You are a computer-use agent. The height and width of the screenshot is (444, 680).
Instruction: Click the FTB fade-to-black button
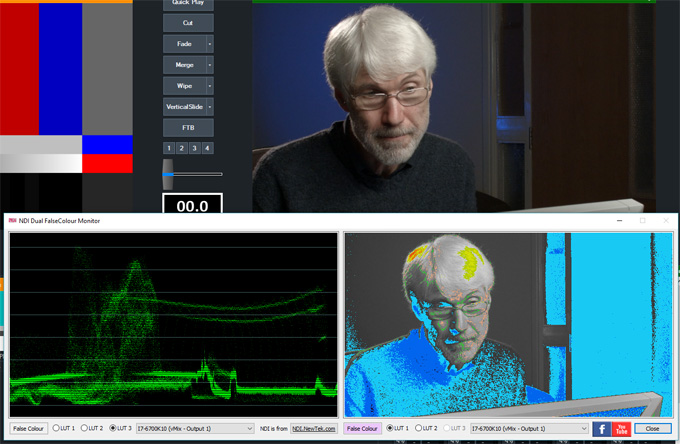coord(188,128)
